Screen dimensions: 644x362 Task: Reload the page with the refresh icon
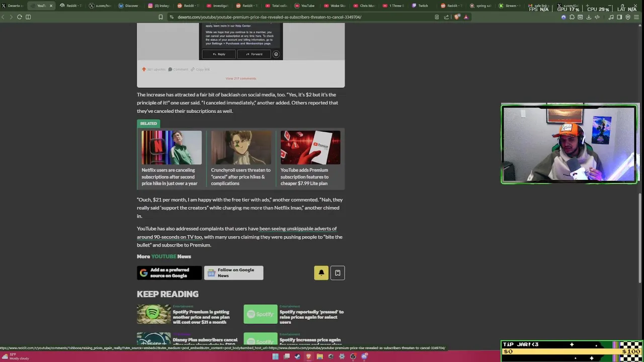click(19, 17)
